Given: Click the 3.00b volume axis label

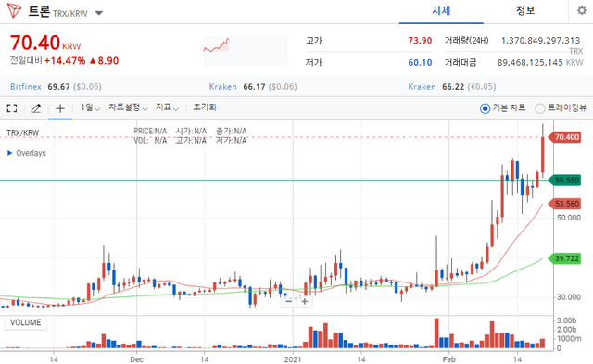Looking at the screenshot, I should [566, 320].
